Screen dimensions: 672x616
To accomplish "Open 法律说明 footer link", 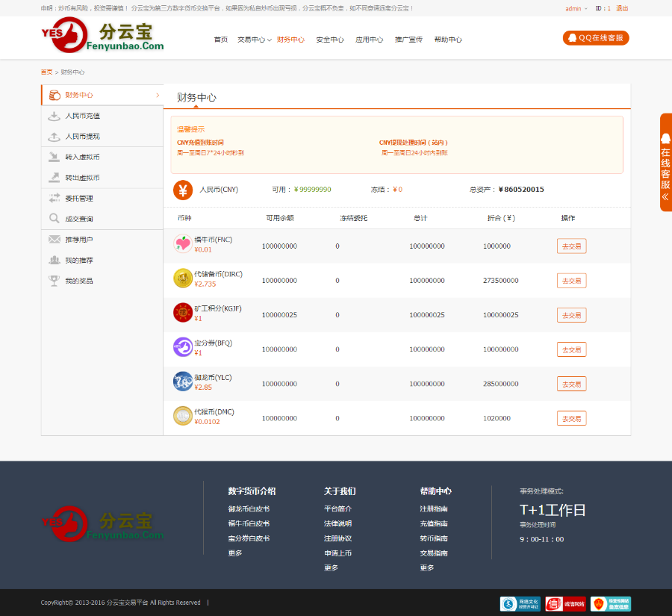I will click(337, 523).
